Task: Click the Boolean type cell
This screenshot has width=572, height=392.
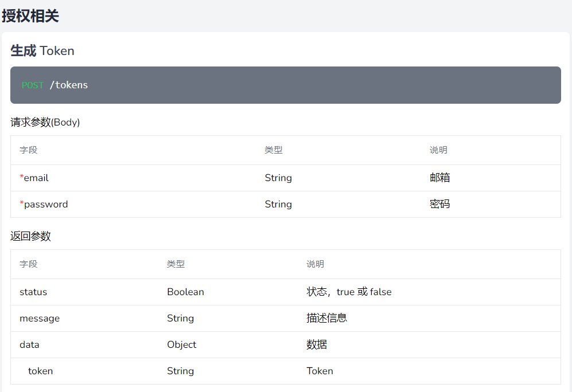Action: (x=185, y=292)
